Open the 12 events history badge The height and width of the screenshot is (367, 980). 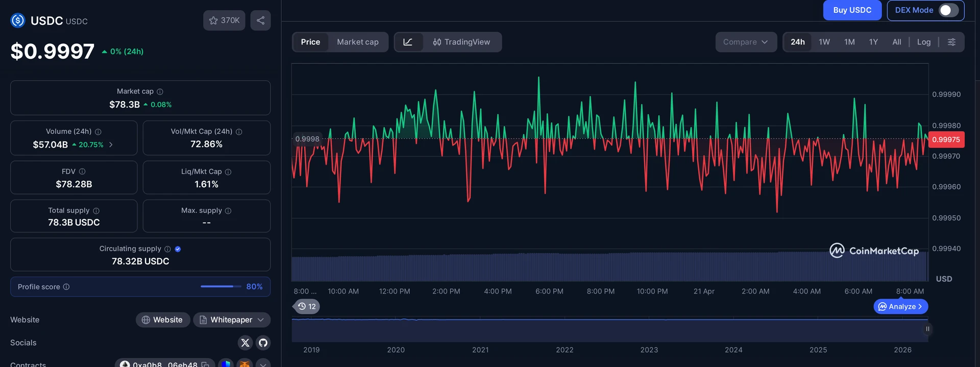pos(307,306)
